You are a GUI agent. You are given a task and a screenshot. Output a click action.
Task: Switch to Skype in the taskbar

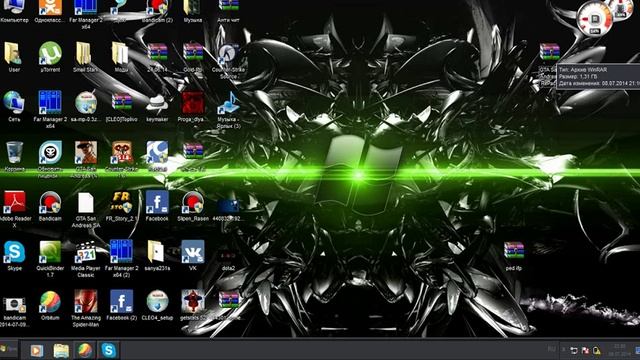coord(109,350)
